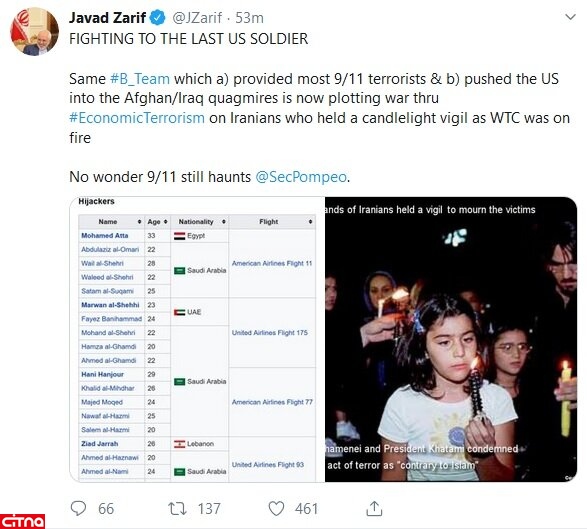The height and width of the screenshot is (529, 587).
Task: Like the tweet with heart icon
Action: click(276, 508)
